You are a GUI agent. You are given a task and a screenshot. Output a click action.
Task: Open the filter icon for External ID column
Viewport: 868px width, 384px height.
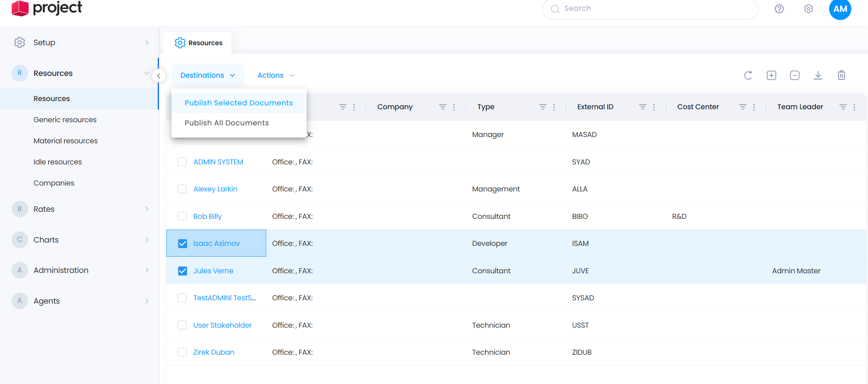tap(642, 107)
